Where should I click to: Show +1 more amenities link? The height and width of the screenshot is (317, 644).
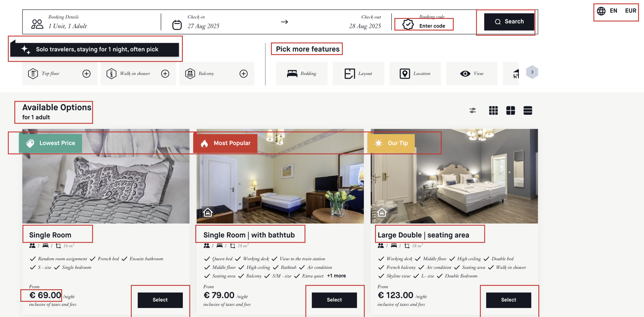[x=336, y=276]
